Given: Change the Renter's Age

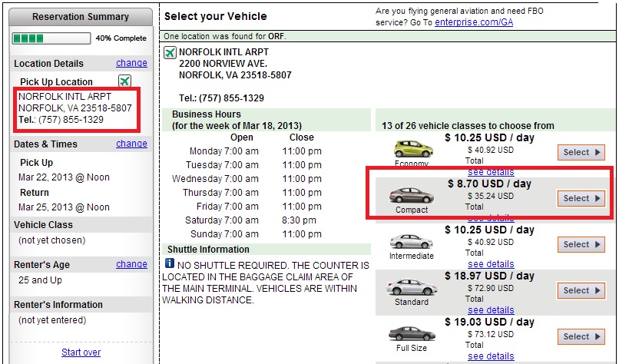Looking at the screenshot, I should coord(131,264).
